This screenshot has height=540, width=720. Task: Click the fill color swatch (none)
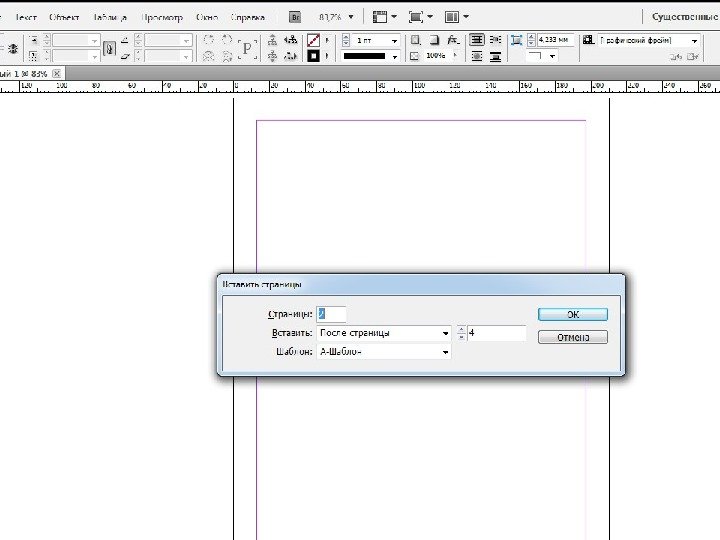(313, 40)
